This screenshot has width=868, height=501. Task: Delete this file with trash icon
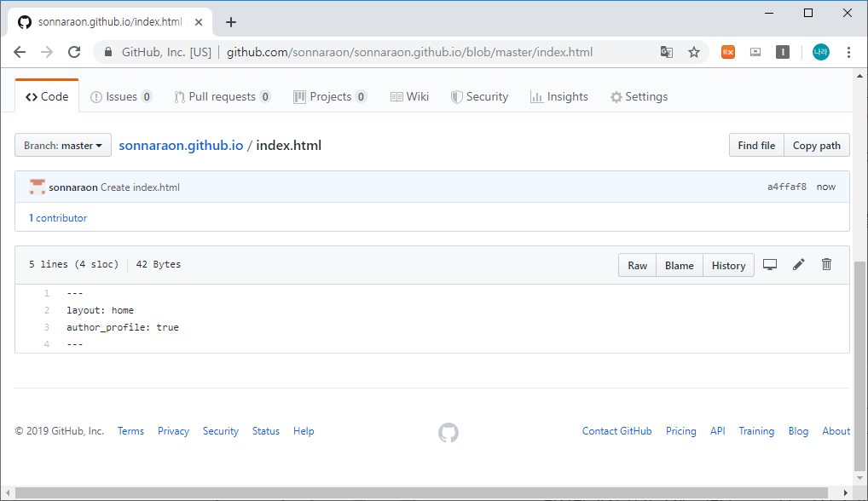[x=826, y=264]
